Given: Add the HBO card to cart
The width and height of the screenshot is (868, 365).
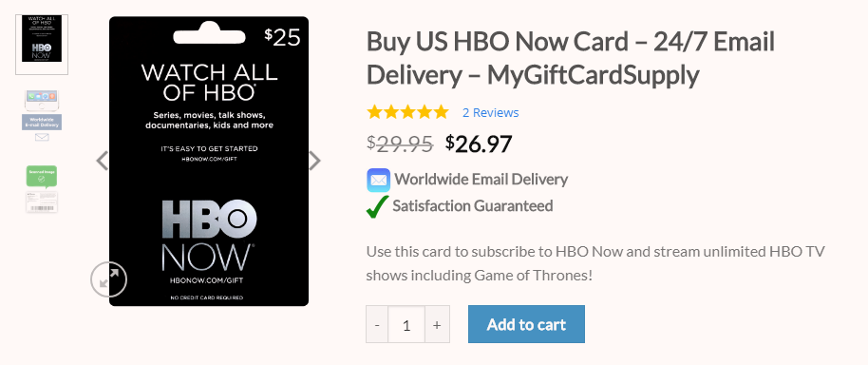Looking at the screenshot, I should (x=526, y=324).
